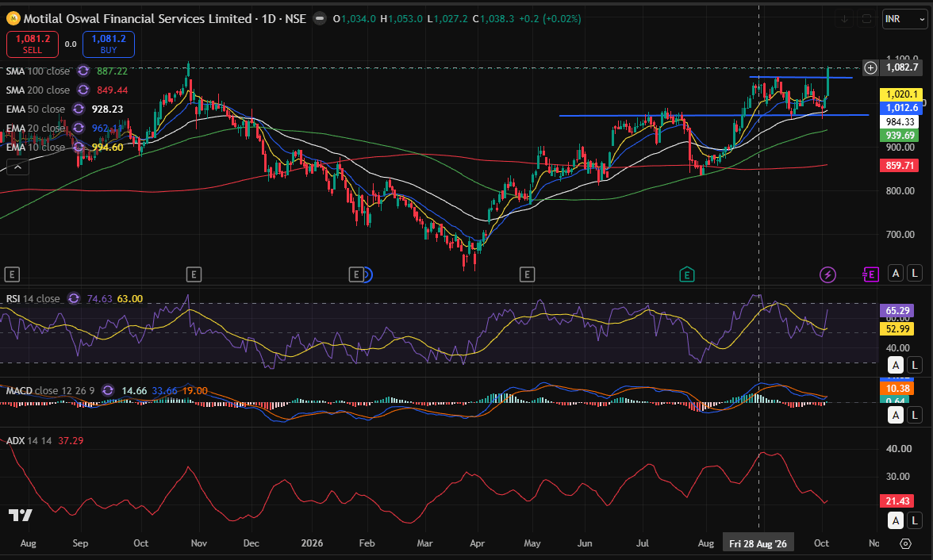Screen dimensions: 933x560
Task: Toggle auto scale A on MACD pane
Action: (896, 415)
